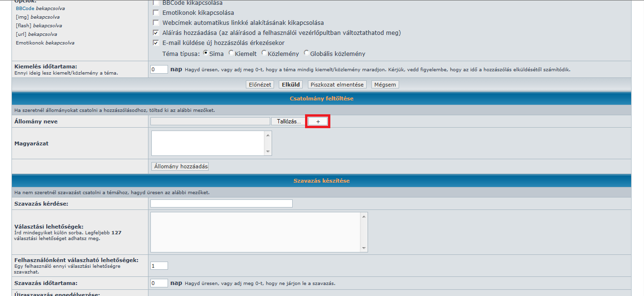Click the Tallózás file browse button
Viewport: 644px width, 296px height.
(288, 122)
